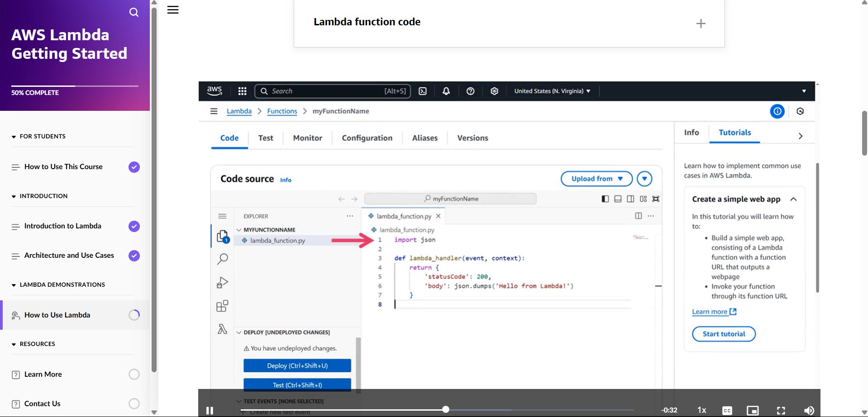
Task: Click the AWS console Search field
Action: click(333, 91)
